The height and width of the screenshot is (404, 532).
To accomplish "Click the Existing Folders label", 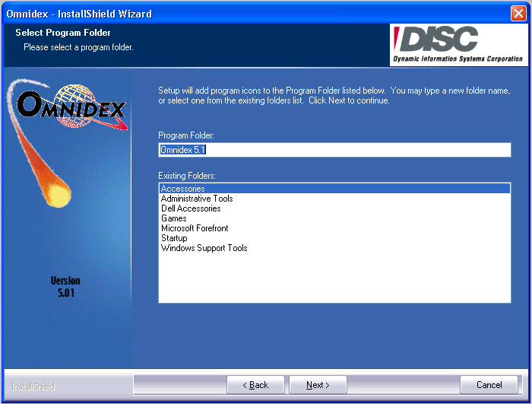I will tap(187, 176).
